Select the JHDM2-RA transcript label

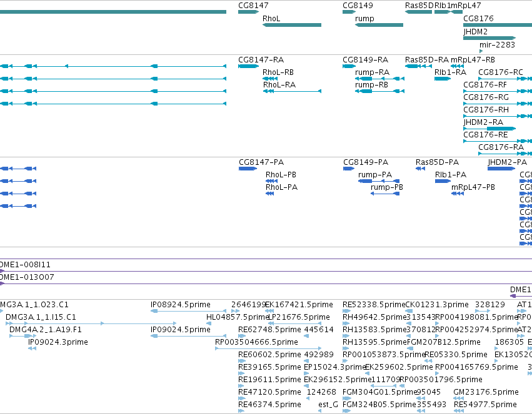point(483,122)
